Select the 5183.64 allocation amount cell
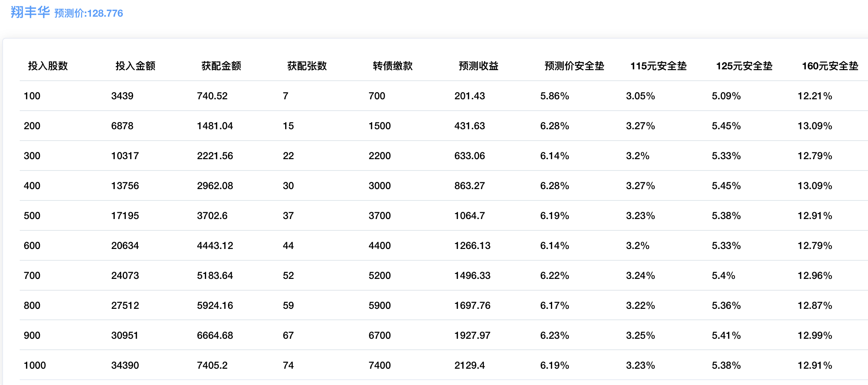 215,275
